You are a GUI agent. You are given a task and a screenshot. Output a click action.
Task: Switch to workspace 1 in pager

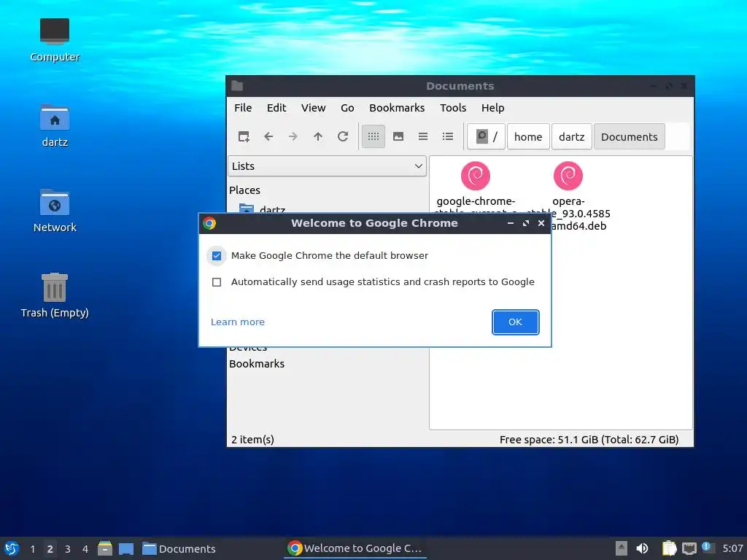(32, 549)
